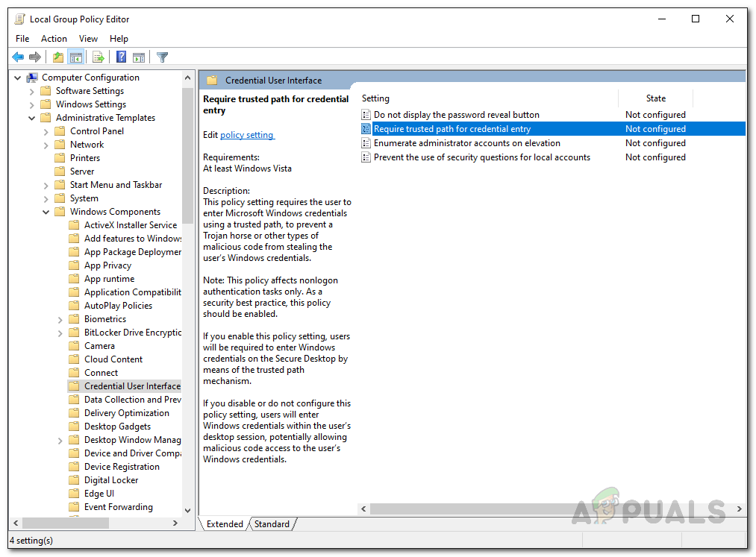
Task: Expand the Desktop Window Manager node
Action: (60, 441)
